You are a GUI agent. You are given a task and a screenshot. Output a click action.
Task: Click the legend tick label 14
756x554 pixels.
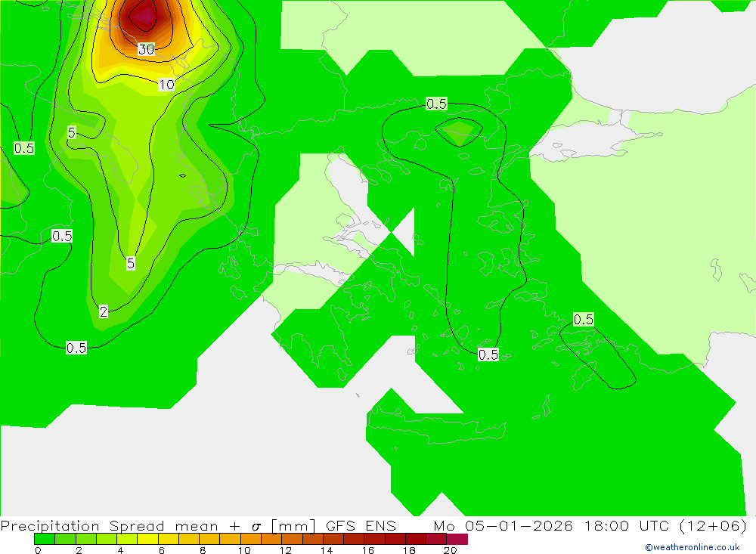click(327, 550)
